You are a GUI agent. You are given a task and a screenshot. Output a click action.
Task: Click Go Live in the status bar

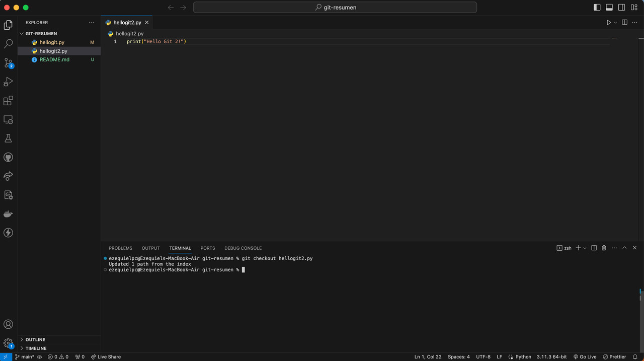point(585,357)
